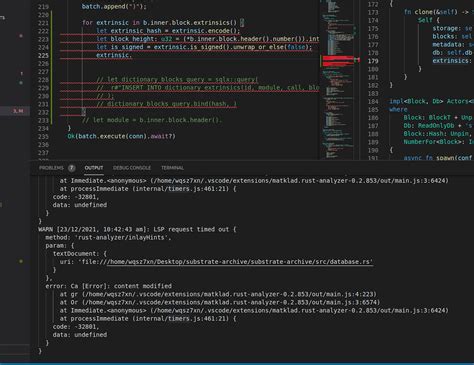The width and height of the screenshot is (474, 365).
Task: Click the 'batch.append' statement on line 219
Action: [x=114, y=7]
